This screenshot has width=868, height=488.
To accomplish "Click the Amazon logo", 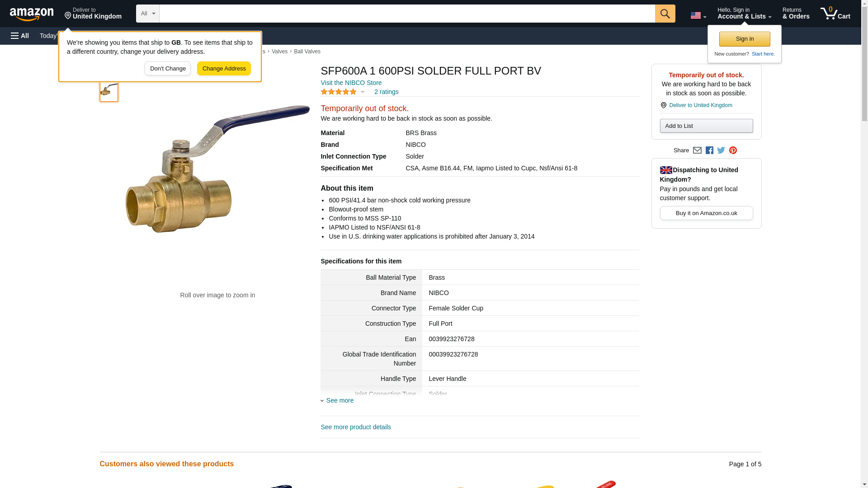I will pos(32,14).
